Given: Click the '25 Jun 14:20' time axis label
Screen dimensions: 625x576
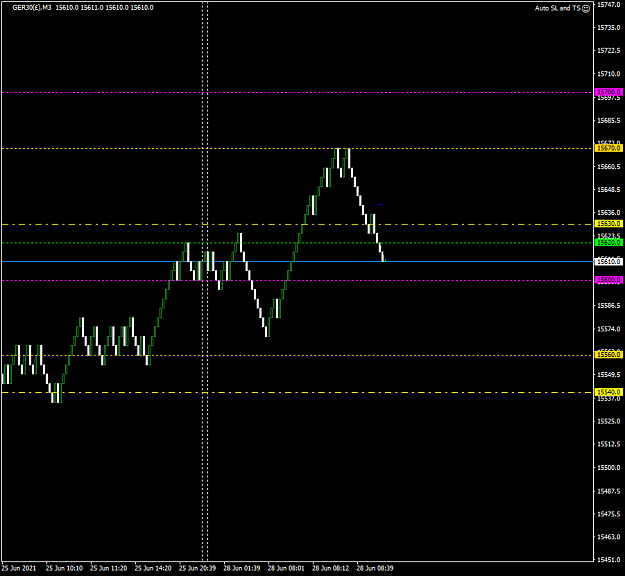Looking at the screenshot, I should (x=153, y=568).
